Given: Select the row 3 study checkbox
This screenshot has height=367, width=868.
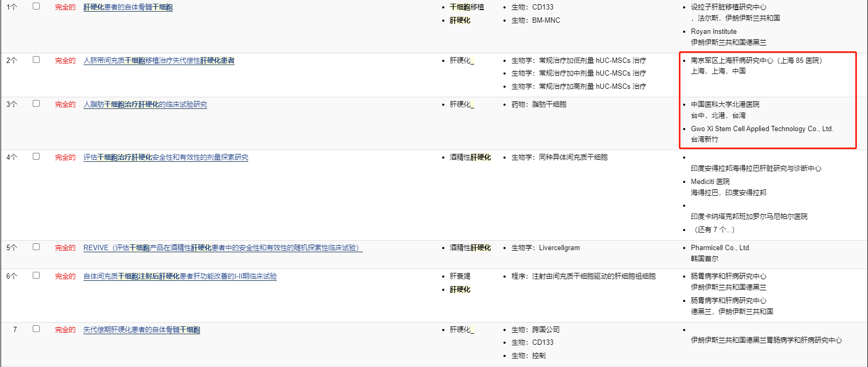Looking at the screenshot, I should 36,104.
